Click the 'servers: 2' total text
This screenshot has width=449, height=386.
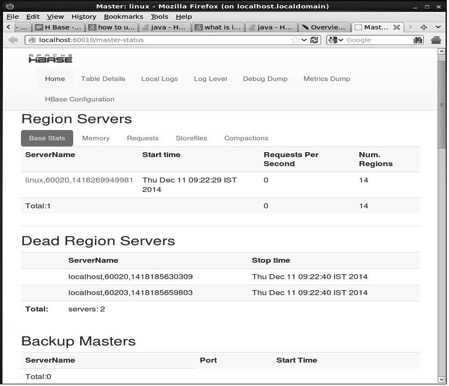pyautogui.click(x=87, y=309)
